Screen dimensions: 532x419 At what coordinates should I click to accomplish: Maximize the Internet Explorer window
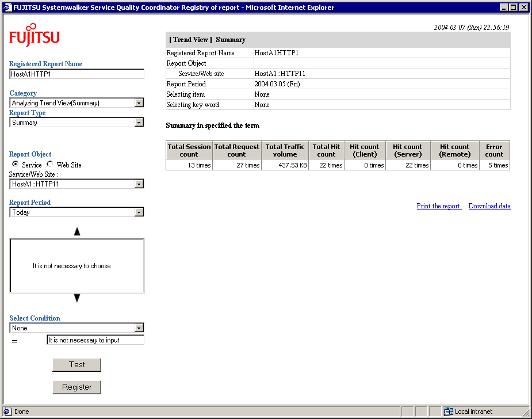point(514,7)
